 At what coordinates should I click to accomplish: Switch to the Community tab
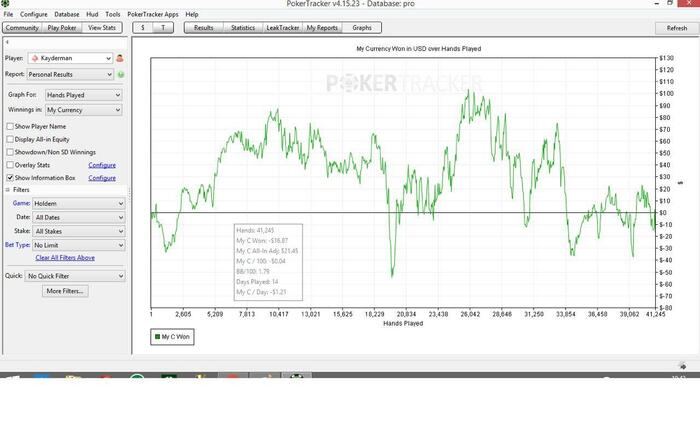click(22, 28)
